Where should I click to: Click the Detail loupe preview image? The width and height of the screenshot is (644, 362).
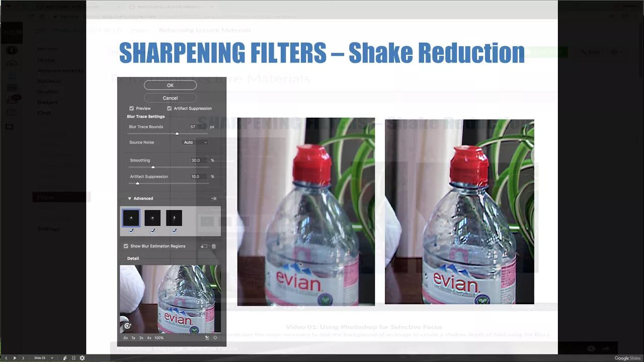(x=170, y=299)
